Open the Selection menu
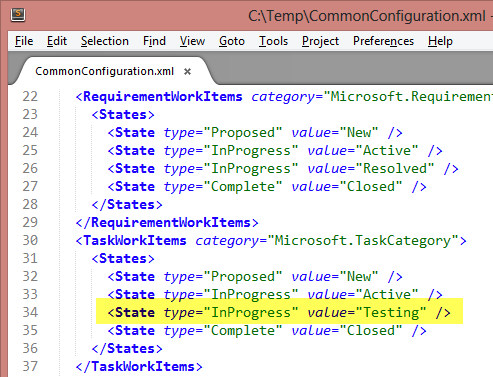 [x=105, y=41]
